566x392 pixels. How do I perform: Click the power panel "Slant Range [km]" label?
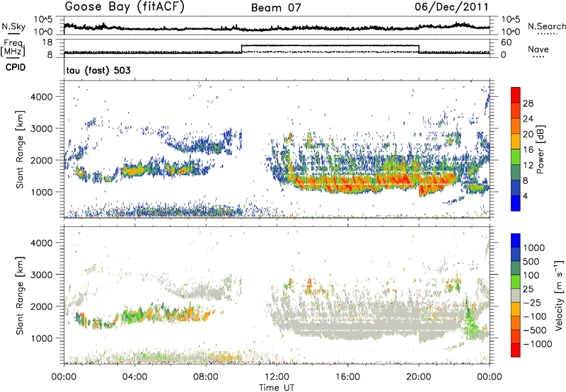pos(20,149)
